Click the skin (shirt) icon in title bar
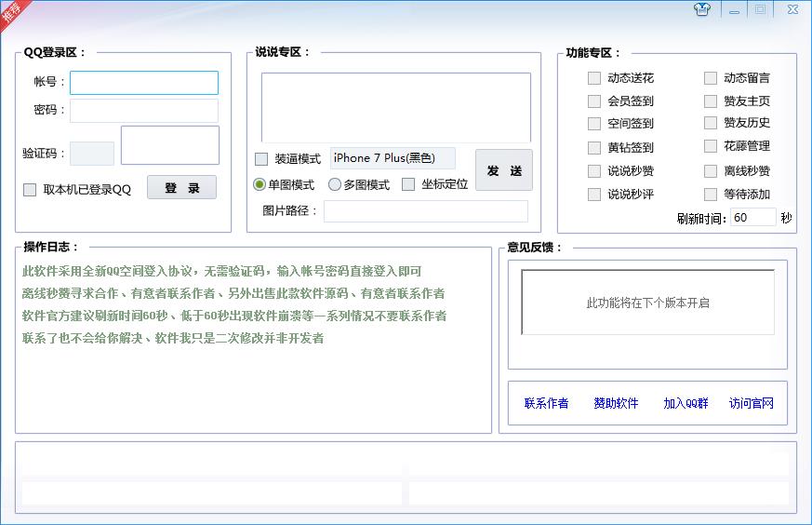 click(x=702, y=9)
